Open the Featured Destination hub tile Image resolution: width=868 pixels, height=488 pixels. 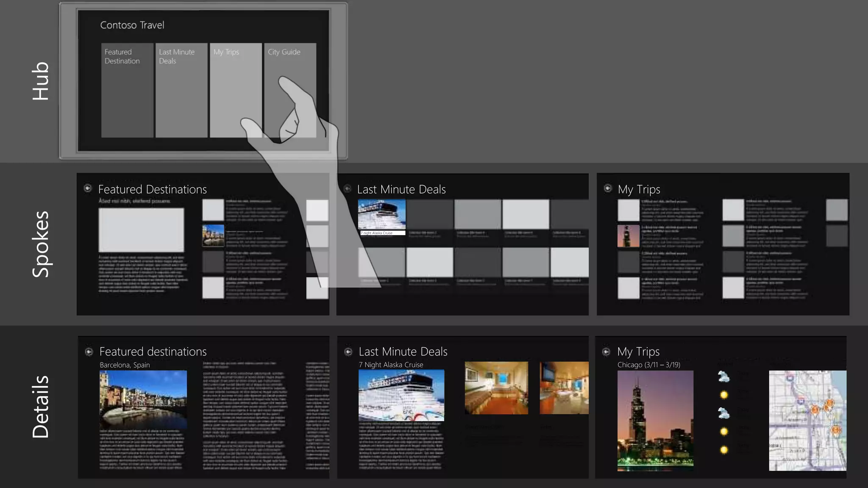click(x=127, y=90)
